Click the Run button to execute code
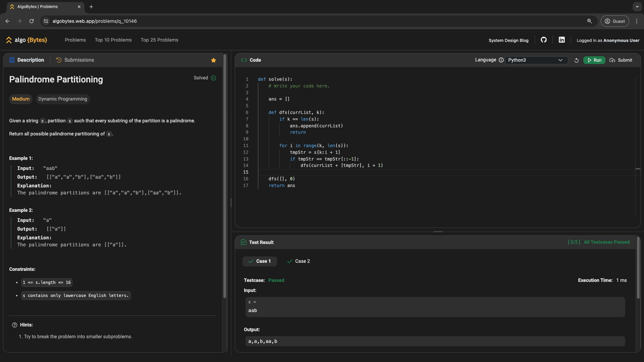 (x=594, y=60)
